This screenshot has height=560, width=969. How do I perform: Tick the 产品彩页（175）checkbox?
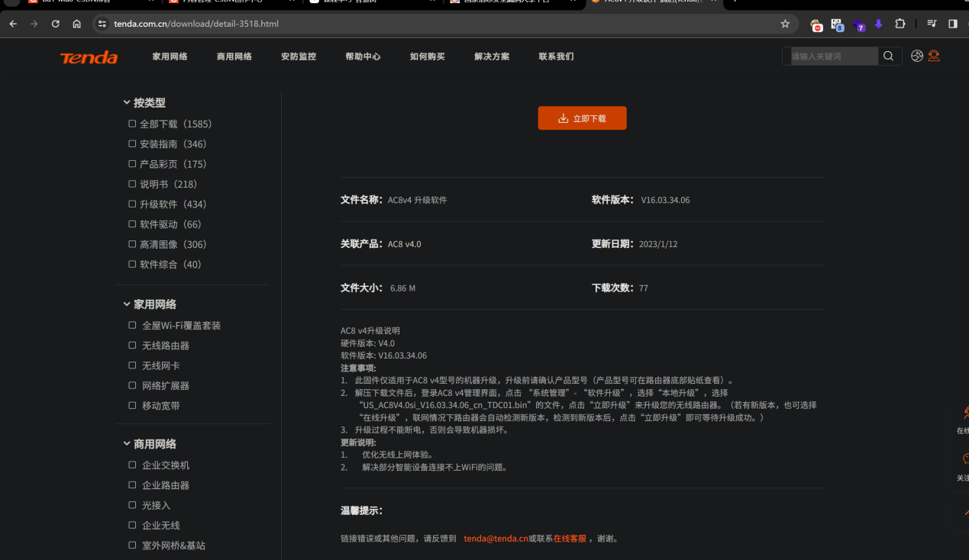tap(132, 164)
